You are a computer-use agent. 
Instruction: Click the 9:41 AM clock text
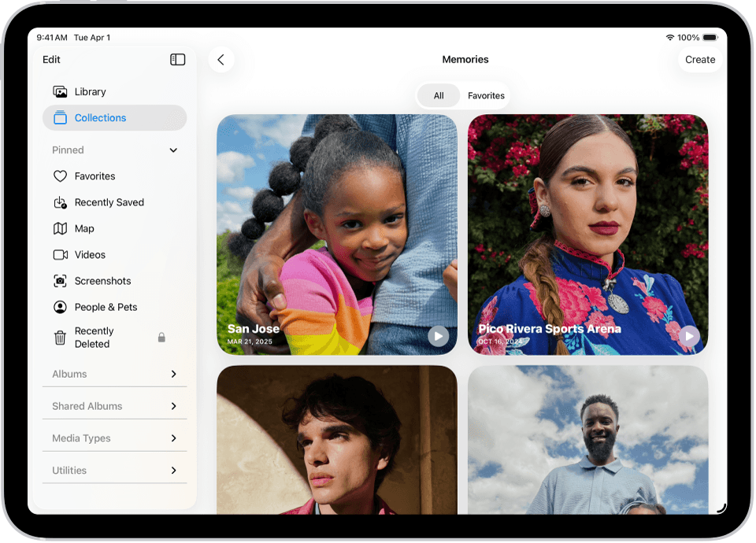click(52, 38)
